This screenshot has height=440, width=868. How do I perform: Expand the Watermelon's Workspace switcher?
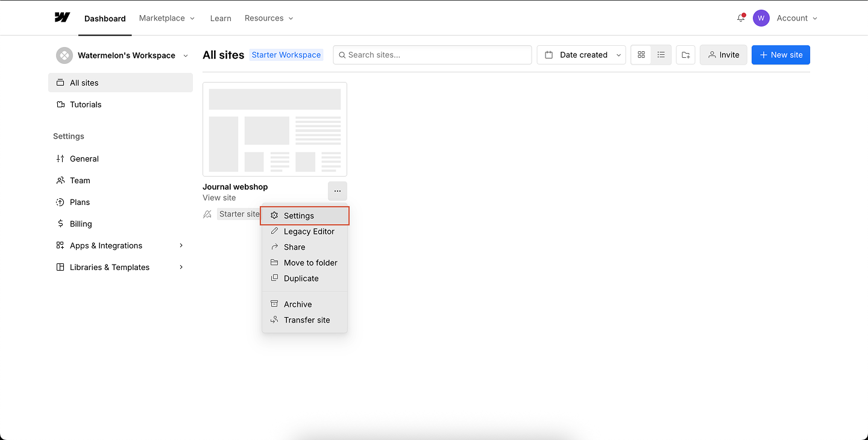[186, 55]
